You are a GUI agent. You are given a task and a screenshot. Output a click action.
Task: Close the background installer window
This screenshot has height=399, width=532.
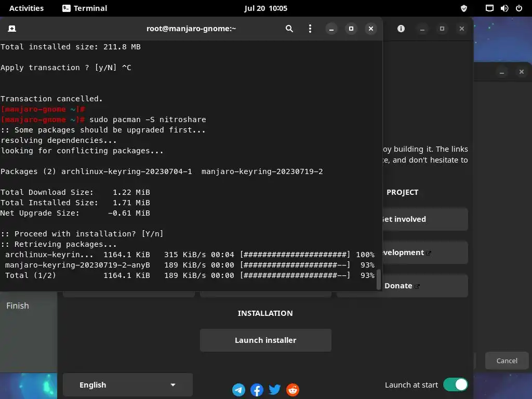point(522,72)
